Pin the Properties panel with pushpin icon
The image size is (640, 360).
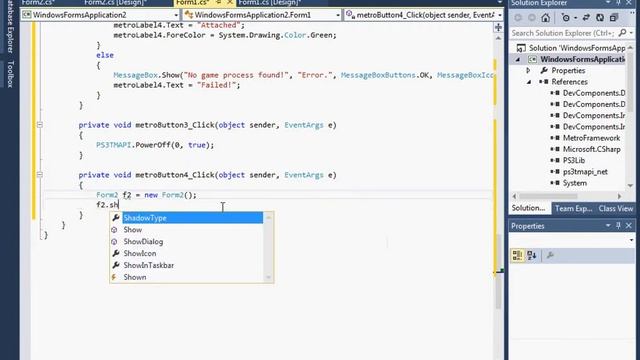(x=618, y=226)
